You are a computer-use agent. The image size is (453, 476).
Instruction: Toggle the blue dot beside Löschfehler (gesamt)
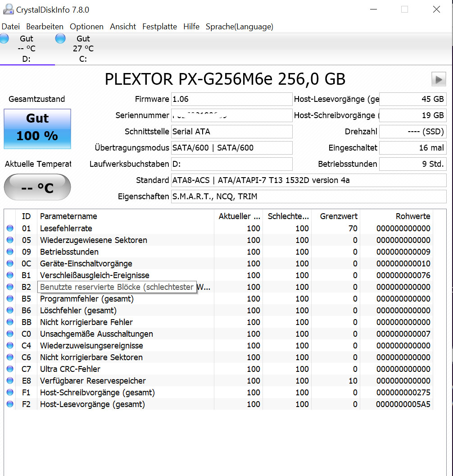(x=9, y=310)
